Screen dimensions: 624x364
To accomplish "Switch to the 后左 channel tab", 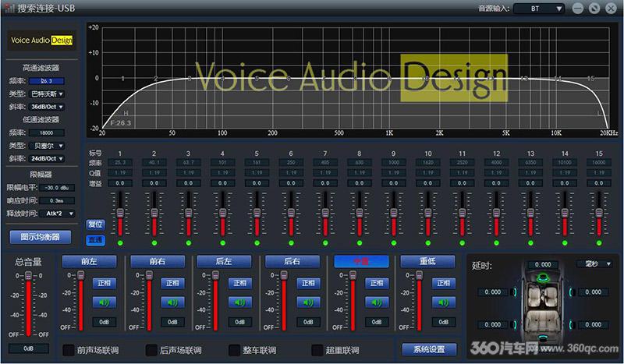I will (x=224, y=261).
